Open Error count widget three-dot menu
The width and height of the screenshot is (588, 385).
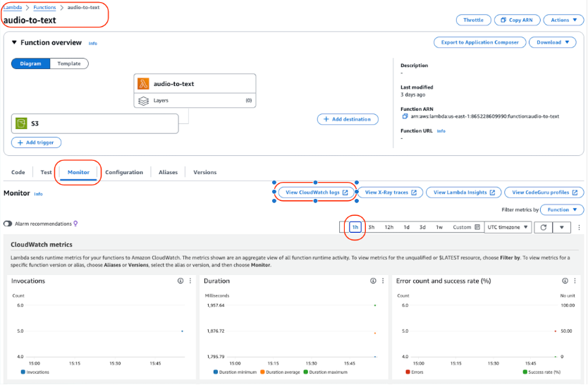coord(575,281)
